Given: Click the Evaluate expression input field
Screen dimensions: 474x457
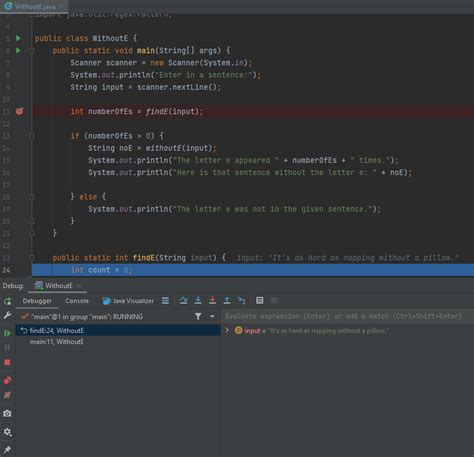Looking at the screenshot, I should (x=347, y=316).
